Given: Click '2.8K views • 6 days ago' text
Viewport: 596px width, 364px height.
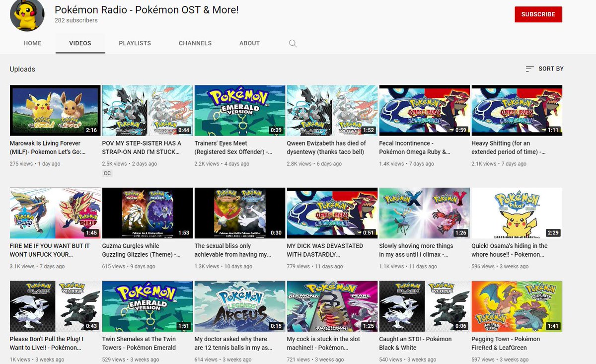Looking at the screenshot, I should click(x=314, y=164).
